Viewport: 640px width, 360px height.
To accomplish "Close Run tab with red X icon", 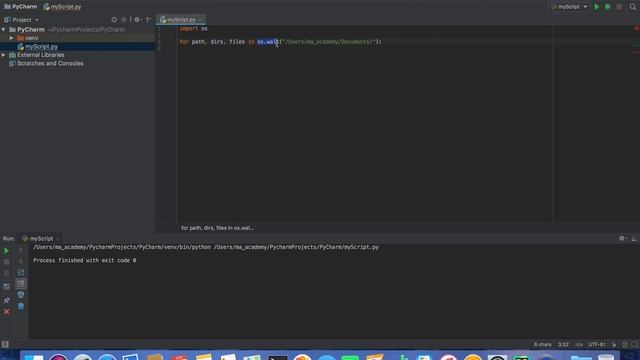I will [x=7, y=312].
